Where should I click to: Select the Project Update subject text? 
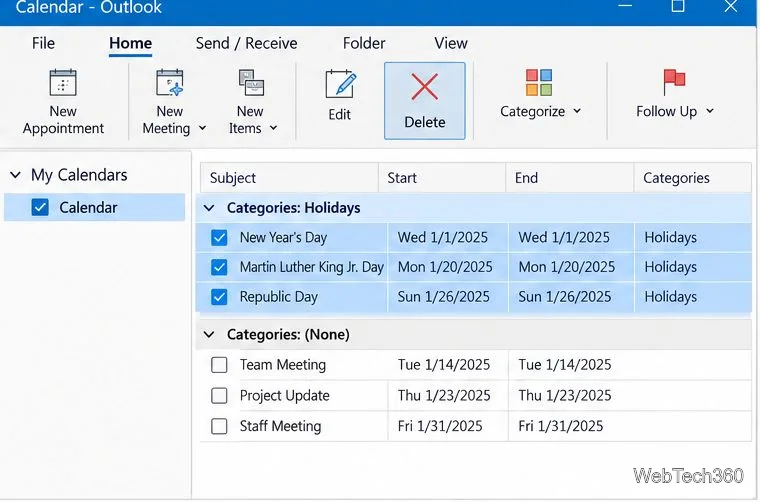click(x=285, y=396)
